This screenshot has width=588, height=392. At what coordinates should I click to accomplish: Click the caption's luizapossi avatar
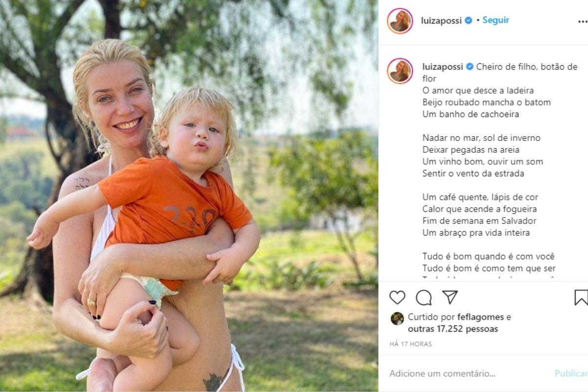(x=400, y=71)
